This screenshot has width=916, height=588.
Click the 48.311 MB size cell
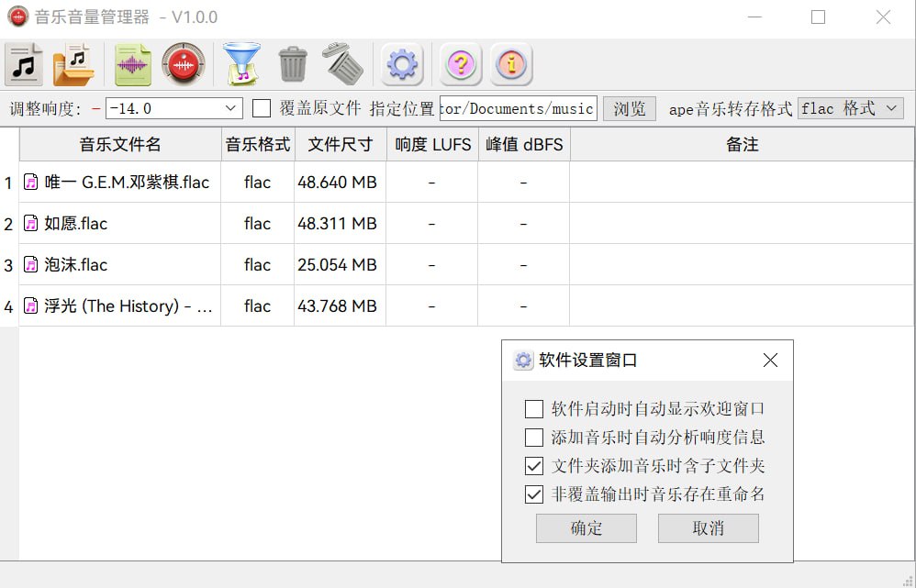[340, 223]
